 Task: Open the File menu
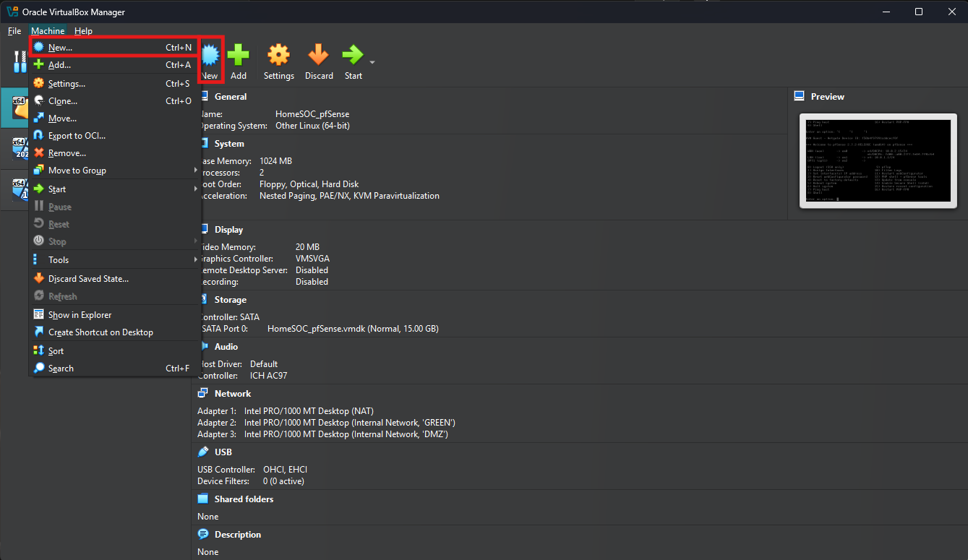click(x=14, y=31)
